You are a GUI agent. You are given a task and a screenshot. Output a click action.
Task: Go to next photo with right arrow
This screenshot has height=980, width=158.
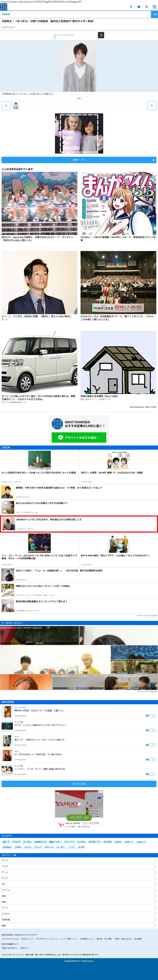tap(152, 106)
